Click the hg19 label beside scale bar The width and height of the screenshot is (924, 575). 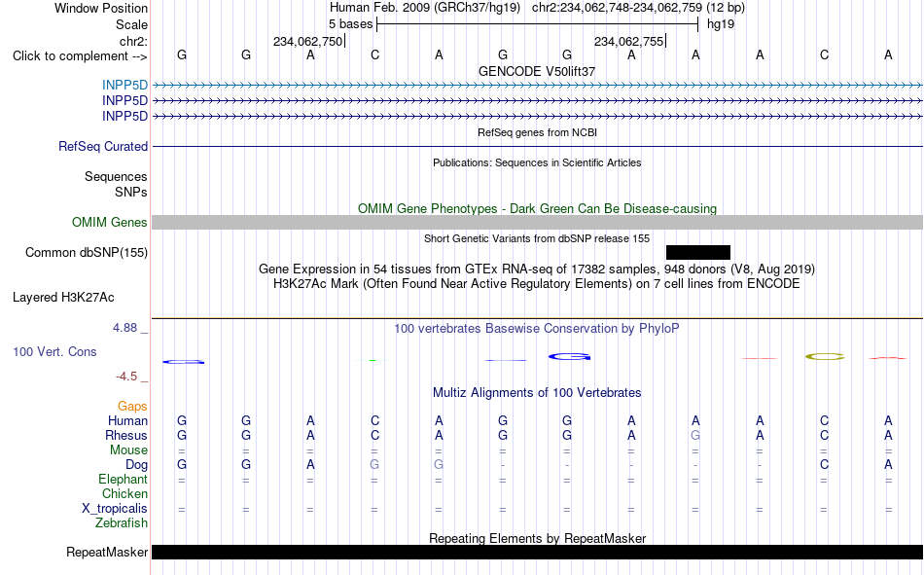click(x=721, y=24)
